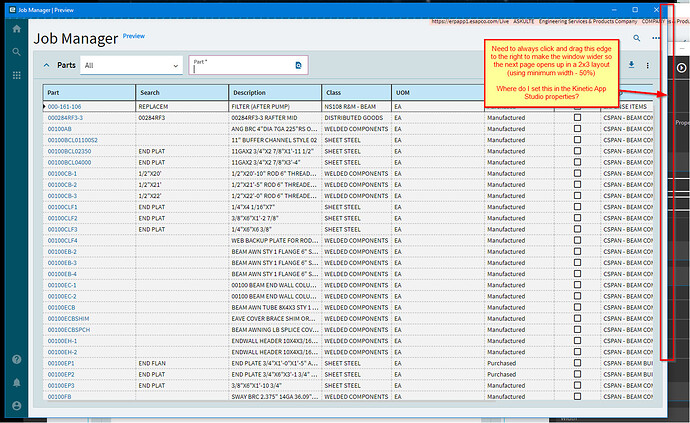Open the Help icon in the sidebar
Screen dimensions: 690x423
pos(17,360)
